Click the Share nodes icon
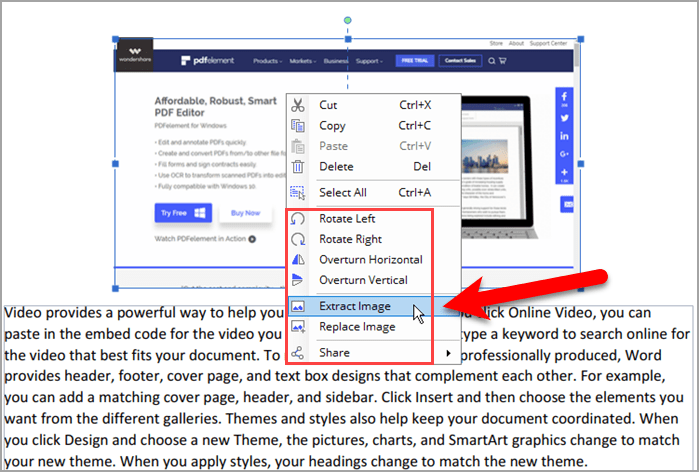The image size is (699, 472). [297, 353]
